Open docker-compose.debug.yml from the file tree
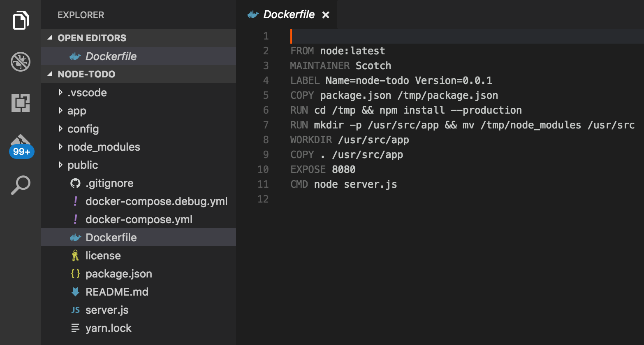 tap(156, 201)
